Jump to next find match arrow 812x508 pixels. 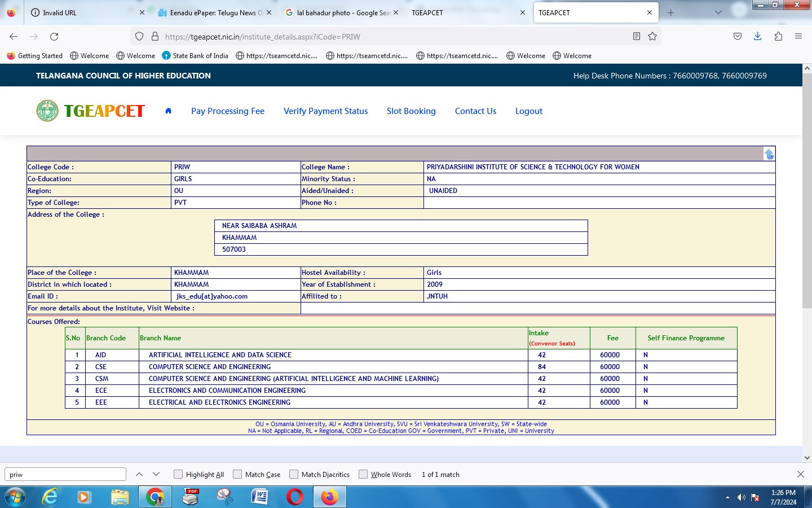pos(156,475)
